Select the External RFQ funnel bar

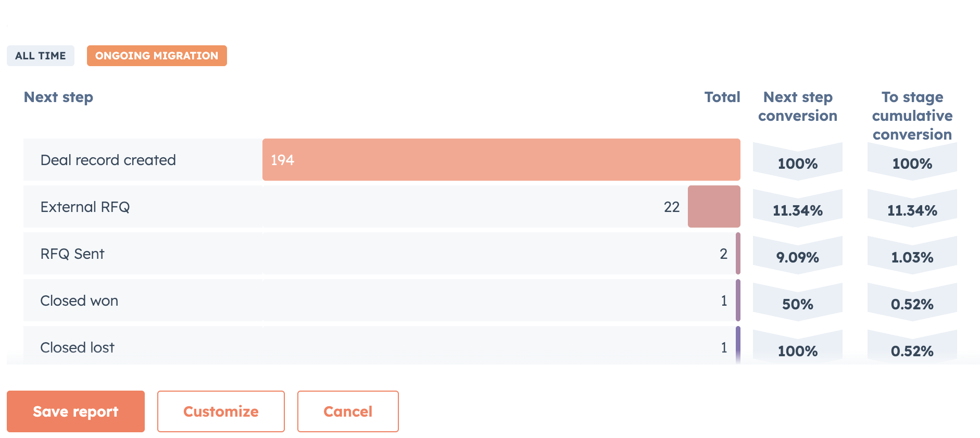(714, 207)
